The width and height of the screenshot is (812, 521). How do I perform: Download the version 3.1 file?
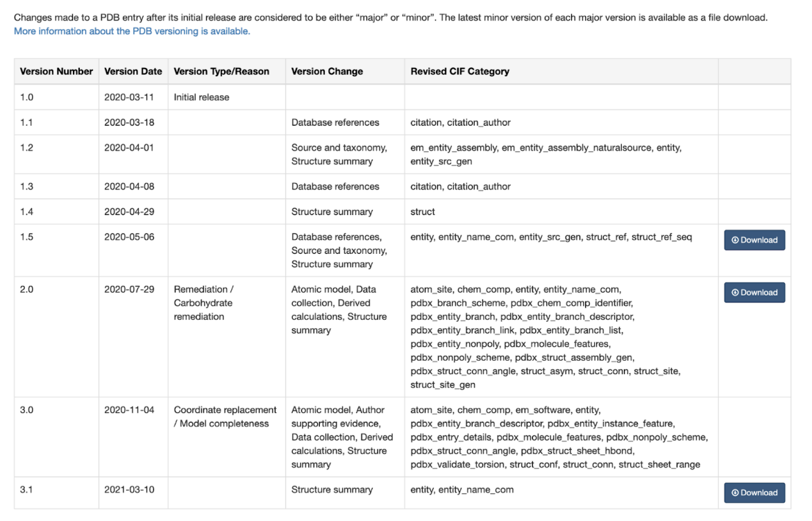(x=754, y=493)
